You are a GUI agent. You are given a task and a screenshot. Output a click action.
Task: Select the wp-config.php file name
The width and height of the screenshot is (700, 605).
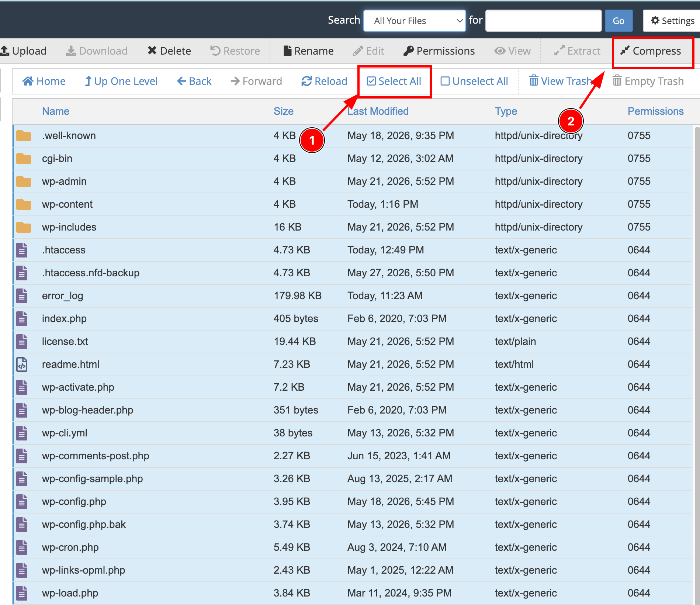(74, 502)
